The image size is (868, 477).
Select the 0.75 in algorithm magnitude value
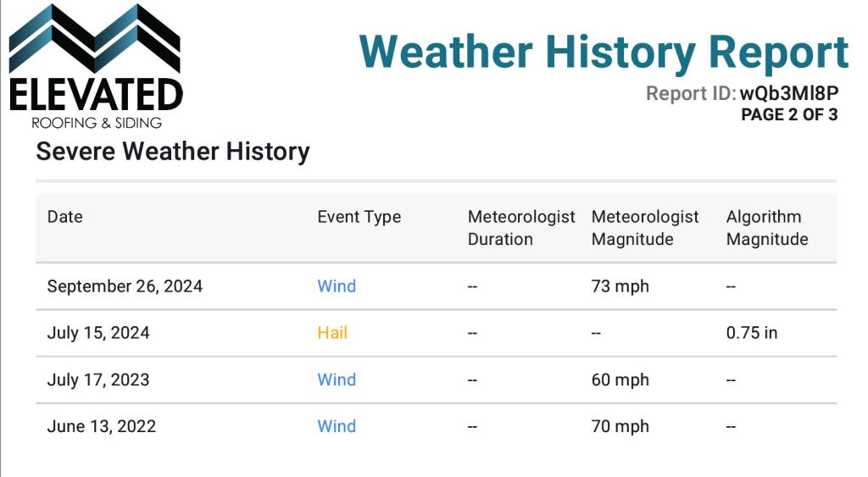coord(751,333)
